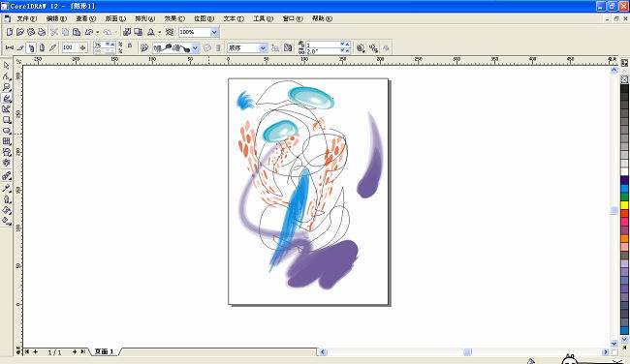Select the Basic Shapes tool
The height and width of the screenshot is (364, 630).
tap(7, 152)
